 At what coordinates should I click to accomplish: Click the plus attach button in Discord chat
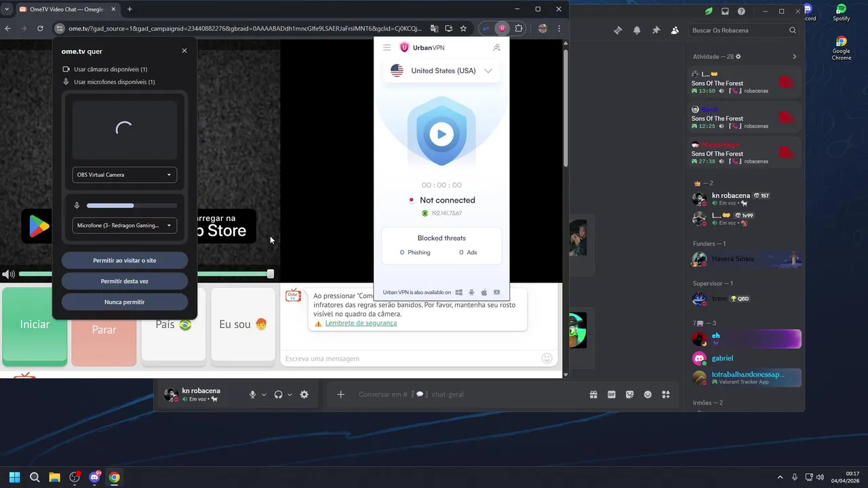click(x=340, y=394)
